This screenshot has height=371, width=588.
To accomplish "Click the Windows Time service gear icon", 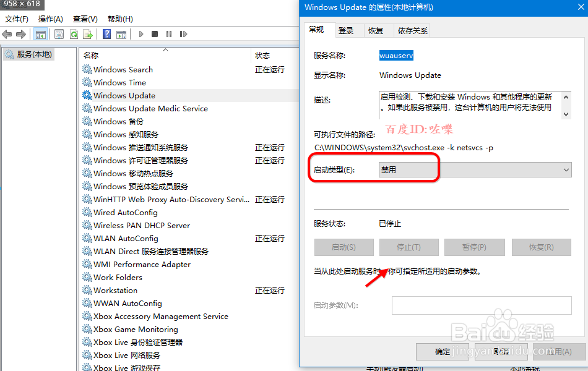I will tap(87, 82).
